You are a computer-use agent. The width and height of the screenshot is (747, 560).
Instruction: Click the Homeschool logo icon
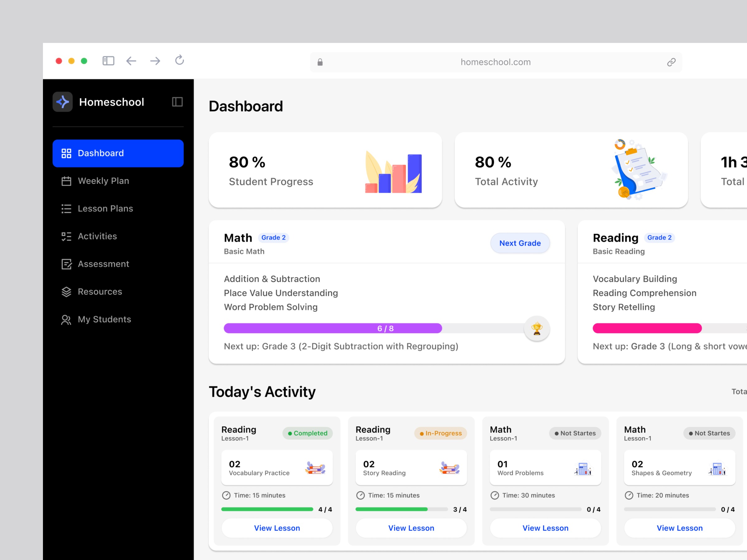(x=63, y=102)
